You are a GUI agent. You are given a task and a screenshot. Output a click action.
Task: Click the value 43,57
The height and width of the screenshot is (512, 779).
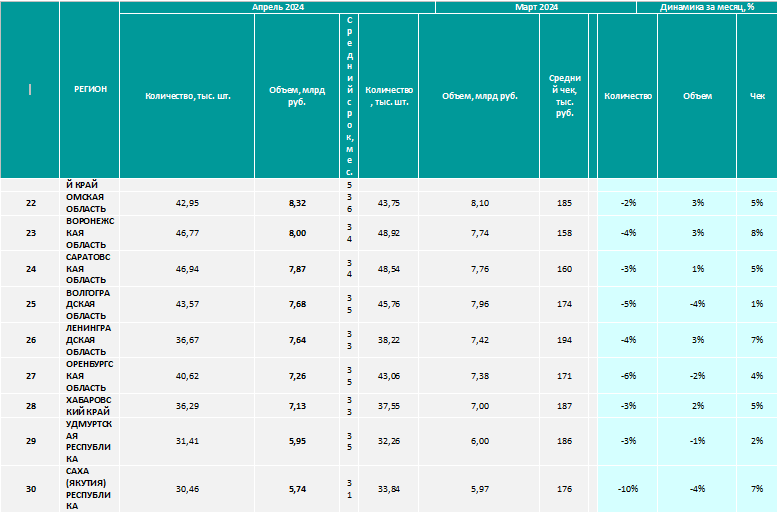coord(187,304)
